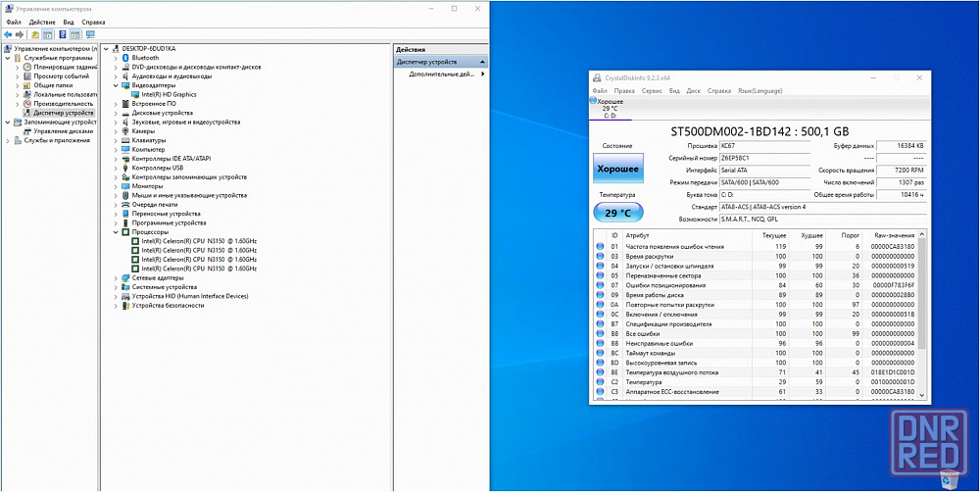Select the first Intel Celeron N3150 CPU entry

click(199, 241)
